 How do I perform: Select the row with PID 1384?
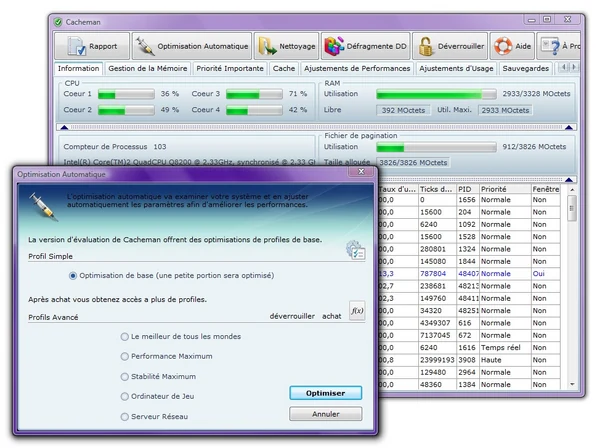pyautogui.click(x=469, y=384)
